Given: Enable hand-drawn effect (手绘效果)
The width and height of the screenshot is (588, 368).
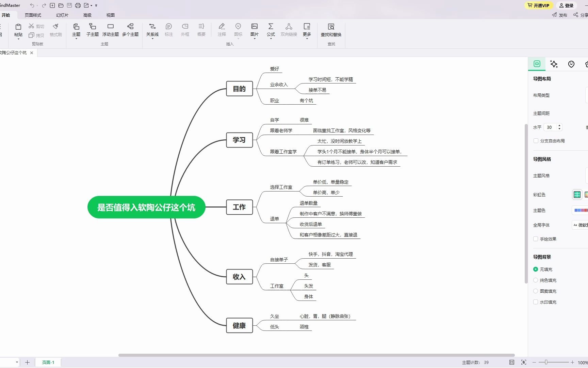Looking at the screenshot, I should tap(536, 239).
